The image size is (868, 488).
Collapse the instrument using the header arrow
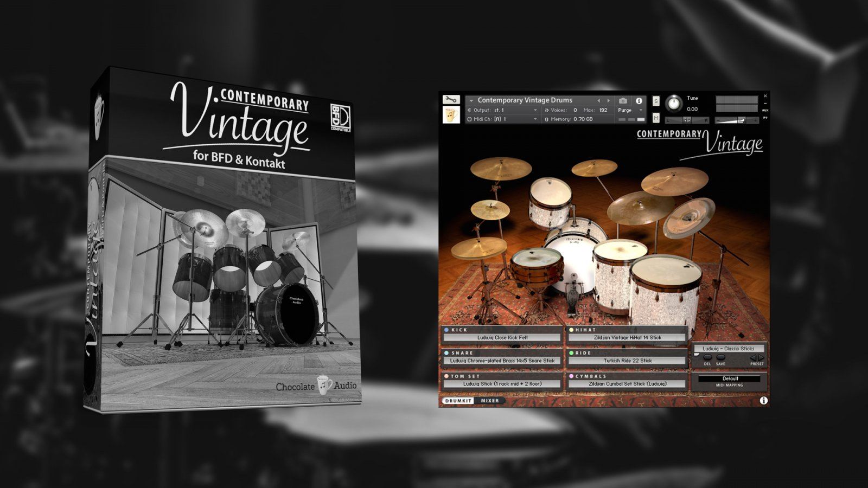[471, 100]
